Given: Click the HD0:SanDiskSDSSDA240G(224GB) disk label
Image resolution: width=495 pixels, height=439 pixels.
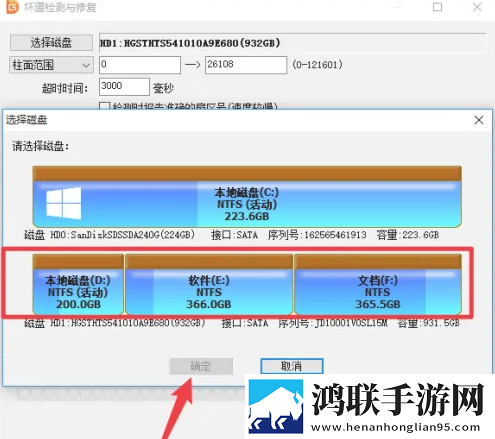Looking at the screenshot, I should 122,235.
